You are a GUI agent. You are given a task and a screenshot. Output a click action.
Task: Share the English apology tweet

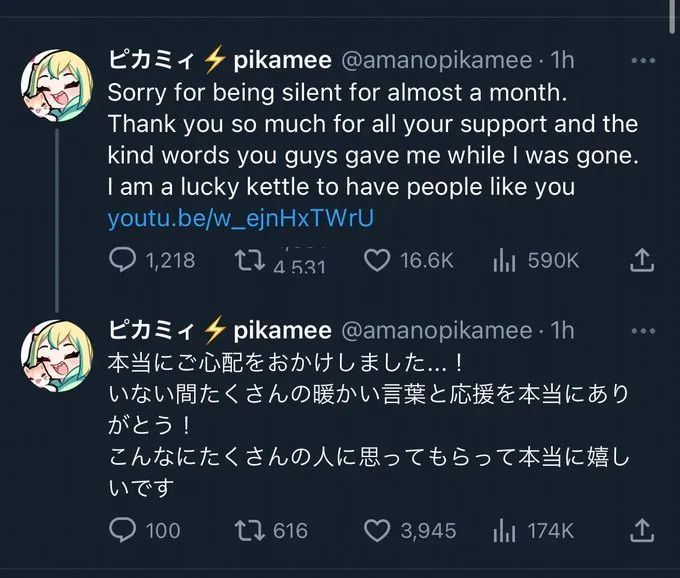click(643, 261)
